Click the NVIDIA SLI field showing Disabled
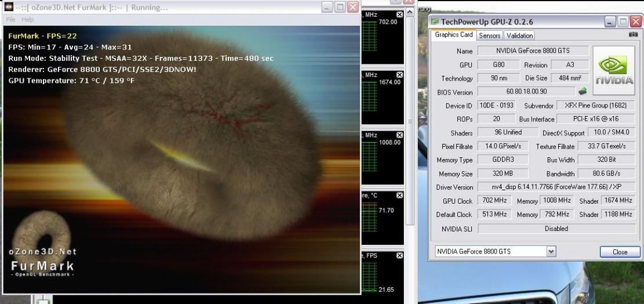 point(556,229)
